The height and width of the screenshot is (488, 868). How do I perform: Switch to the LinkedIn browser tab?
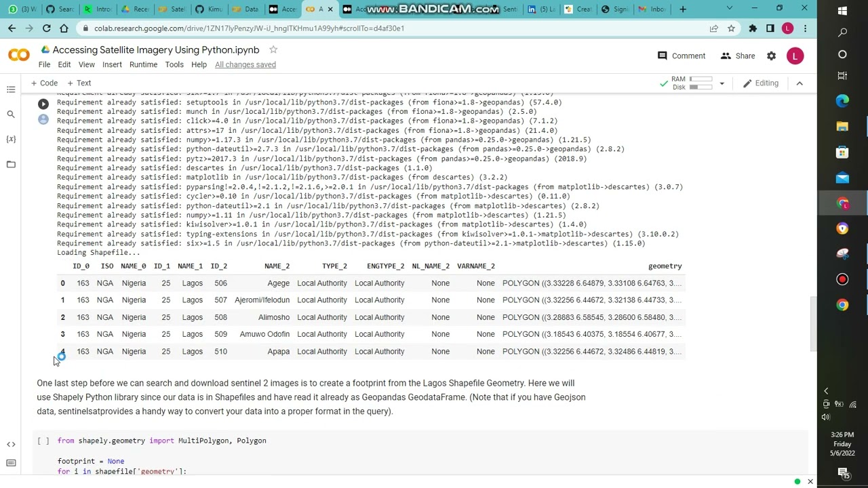[x=540, y=9]
